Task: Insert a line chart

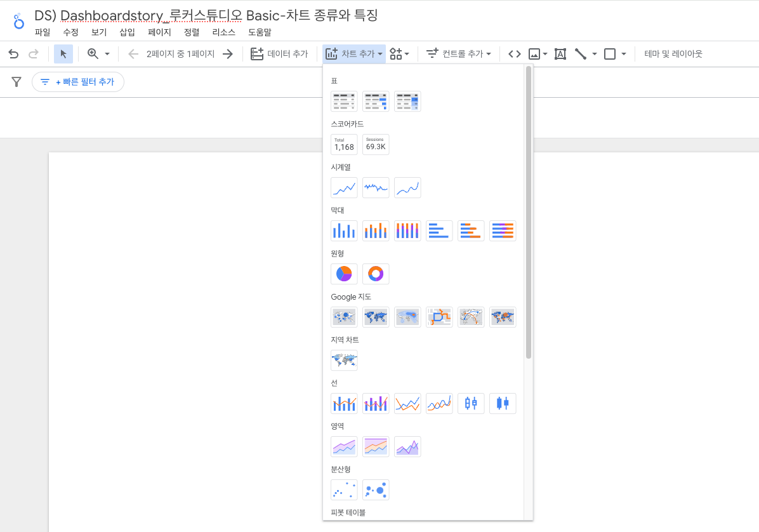Action: tap(407, 403)
